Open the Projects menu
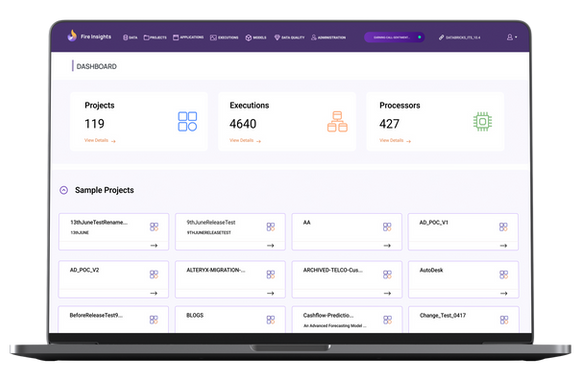The height and width of the screenshot is (381, 580). pos(155,37)
